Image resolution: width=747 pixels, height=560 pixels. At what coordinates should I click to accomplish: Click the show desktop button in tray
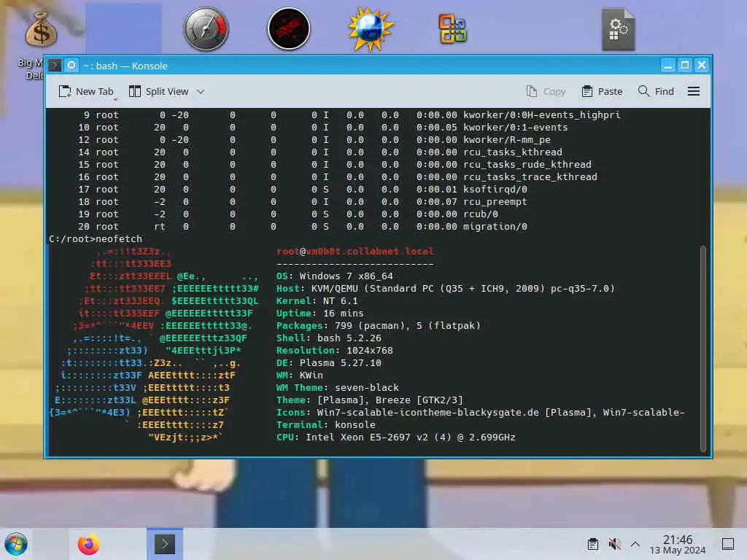(728, 544)
